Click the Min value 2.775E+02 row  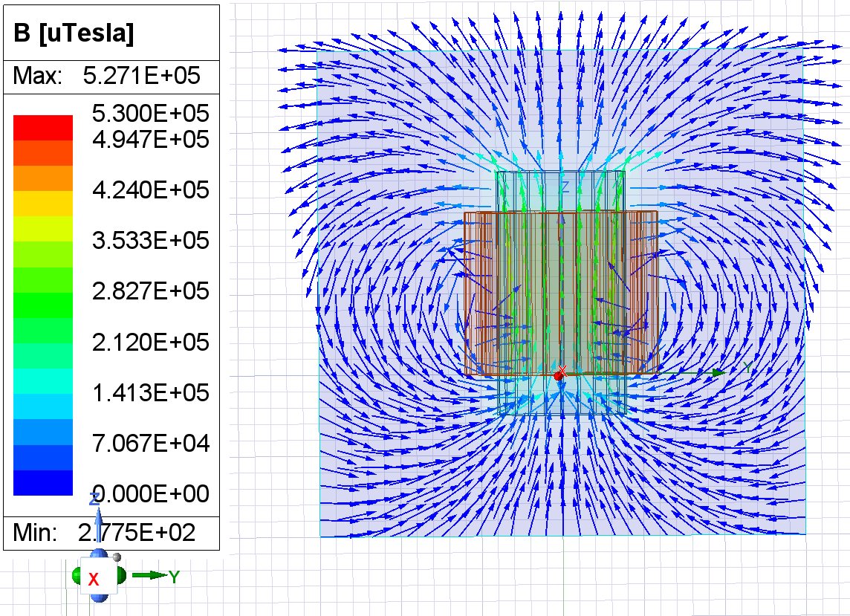pos(111,532)
